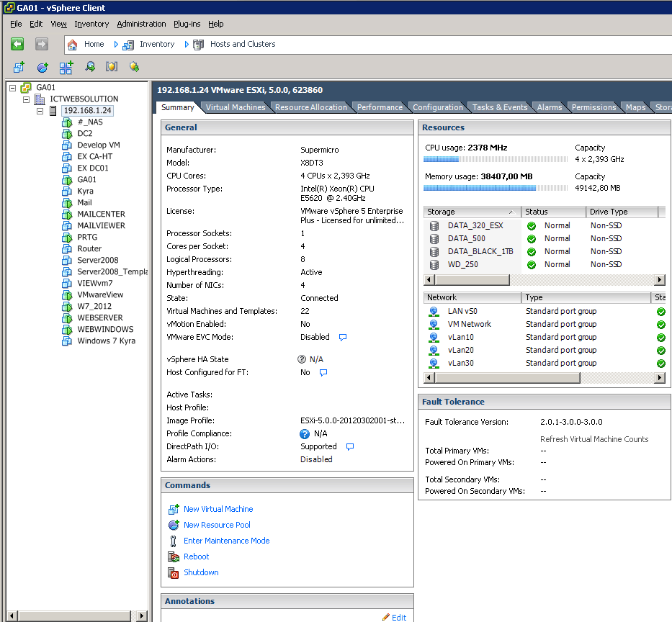Click the LAN vS0 network icon
Screen dimensions: 672x622
tap(434, 312)
